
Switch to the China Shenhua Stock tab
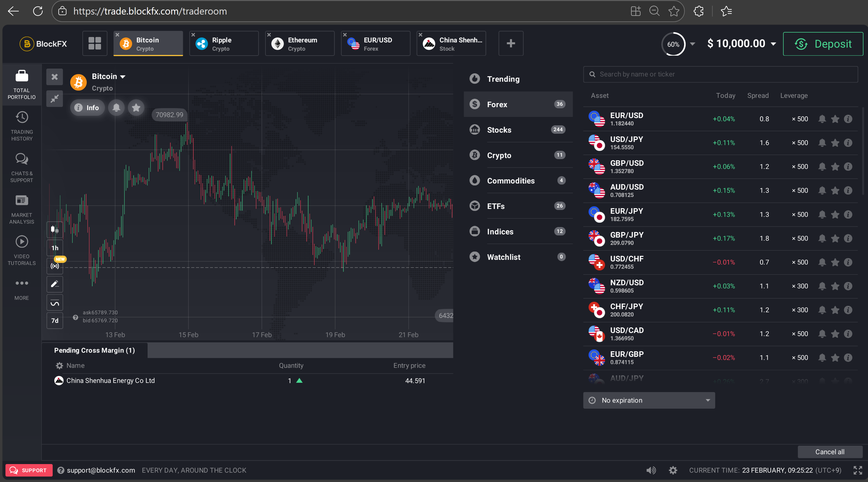(451, 44)
